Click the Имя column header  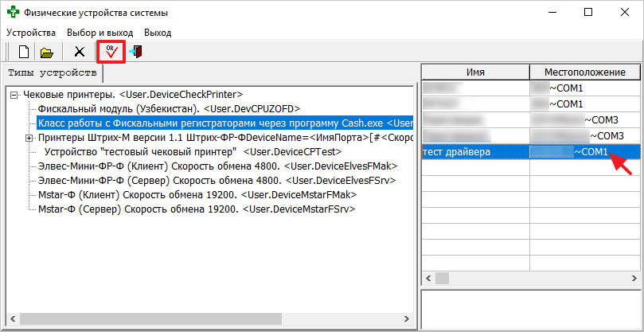475,72
